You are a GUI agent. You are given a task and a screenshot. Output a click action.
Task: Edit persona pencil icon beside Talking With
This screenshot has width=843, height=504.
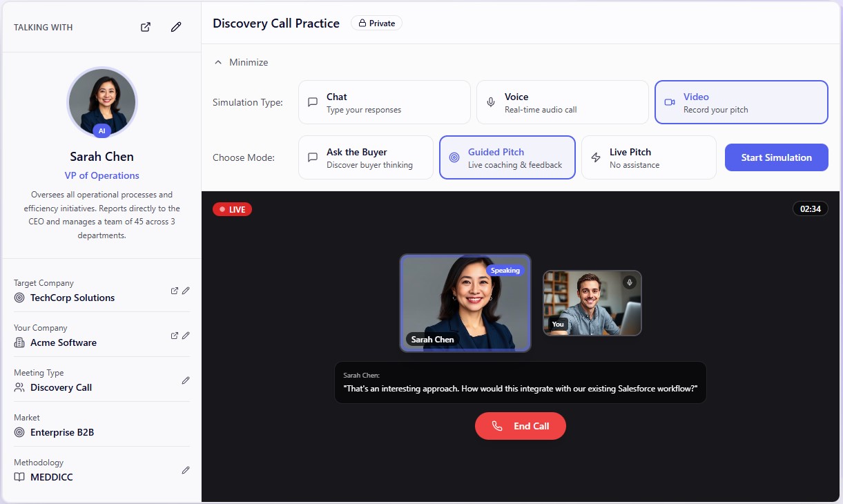click(x=176, y=27)
